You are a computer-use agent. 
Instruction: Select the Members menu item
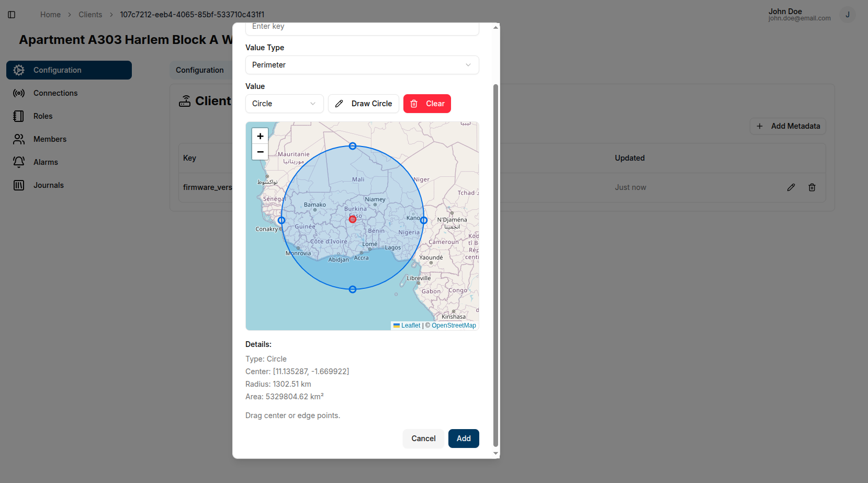50,139
